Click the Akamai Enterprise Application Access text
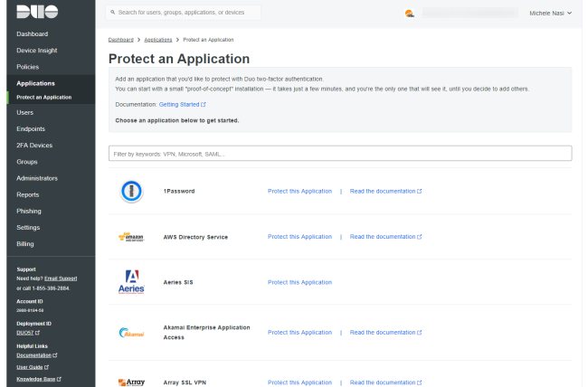The height and width of the screenshot is (387, 588). pyautogui.click(x=206, y=332)
